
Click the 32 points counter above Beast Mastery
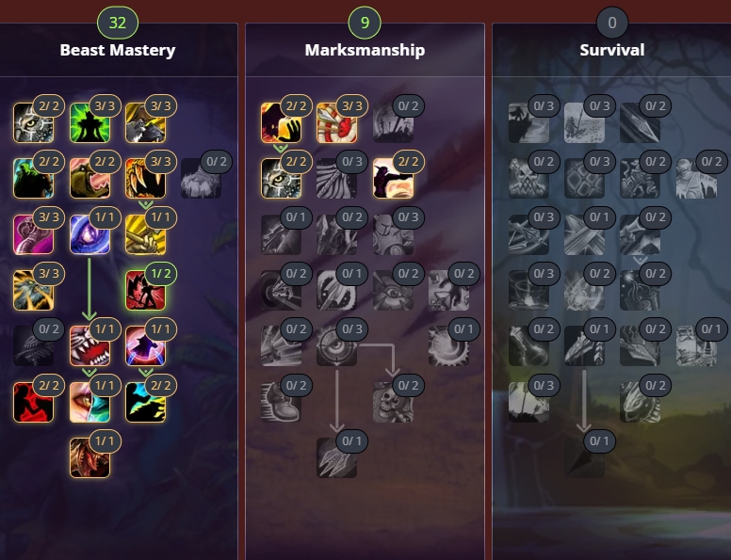pos(118,23)
